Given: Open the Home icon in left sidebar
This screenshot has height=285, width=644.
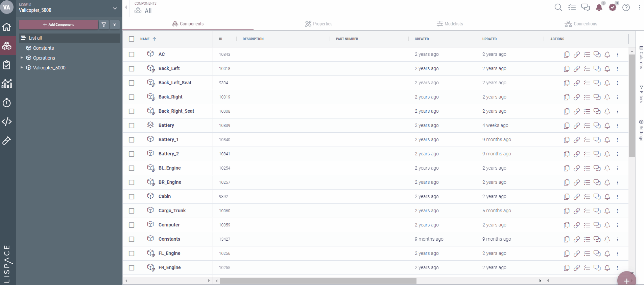Looking at the screenshot, I should 7,27.
